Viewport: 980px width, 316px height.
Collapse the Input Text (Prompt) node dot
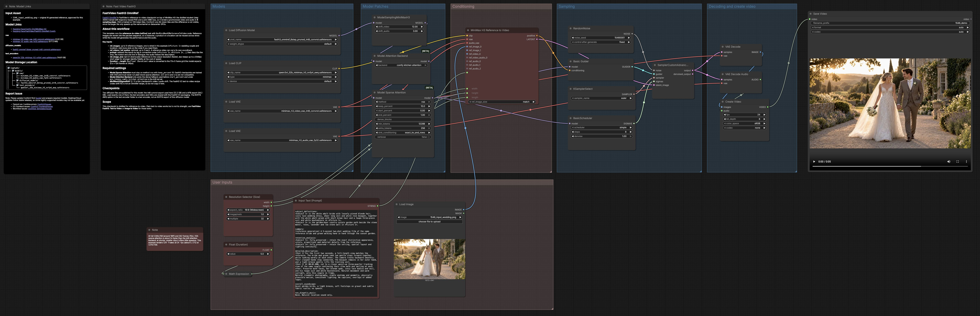pos(296,200)
